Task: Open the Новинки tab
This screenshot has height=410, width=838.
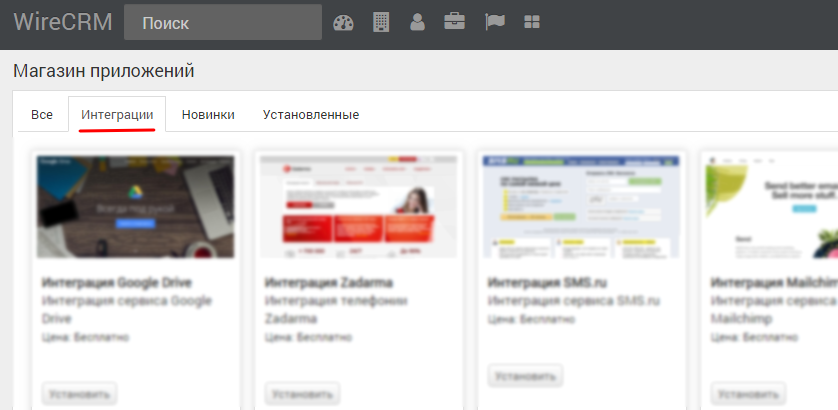Action: (208, 114)
